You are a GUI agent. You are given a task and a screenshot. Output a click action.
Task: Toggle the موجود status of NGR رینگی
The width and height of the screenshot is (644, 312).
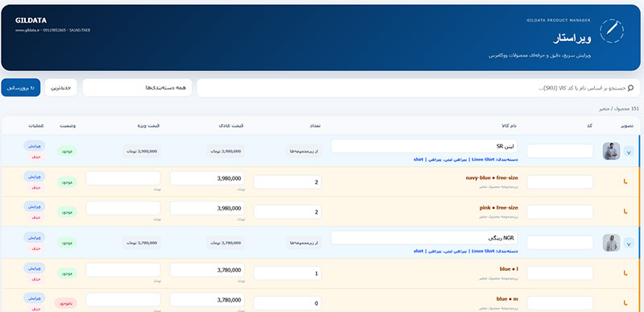coord(67,243)
